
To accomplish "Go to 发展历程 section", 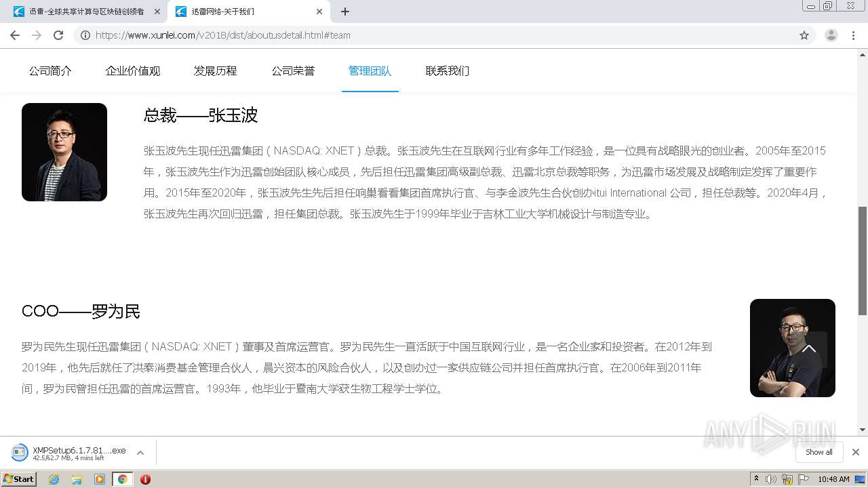I will (x=216, y=70).
